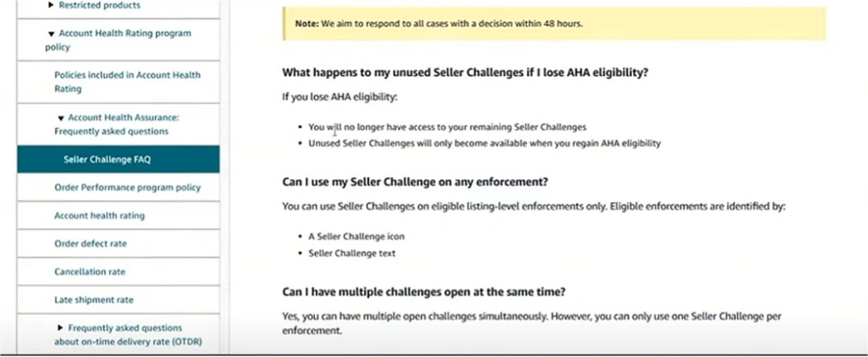Image resolution: width=868 pixels, height=357 pixels.
Task: Navigate to Late shipment rate
Action: tap(94, 300)
